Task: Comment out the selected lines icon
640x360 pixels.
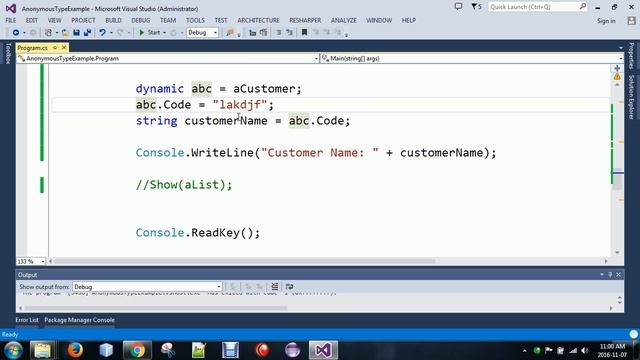Action: click(x=279, y=32)
